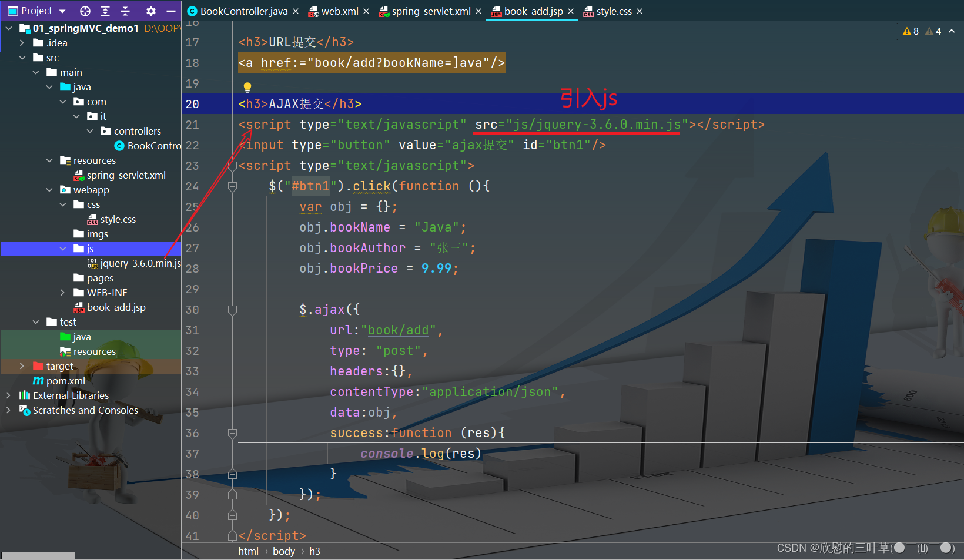This screenshot has width=964, height=560.
Task: Click the weak warnings indicator showing 4
Action: 933,31
